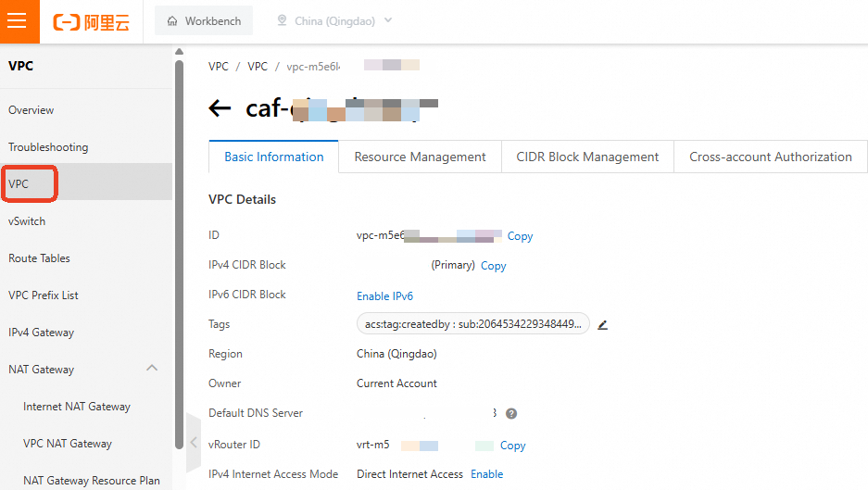The width and height of the screenshot is (868, 490).
Task: Switch to CIDR Block Management tab
Action: [587, 157]
